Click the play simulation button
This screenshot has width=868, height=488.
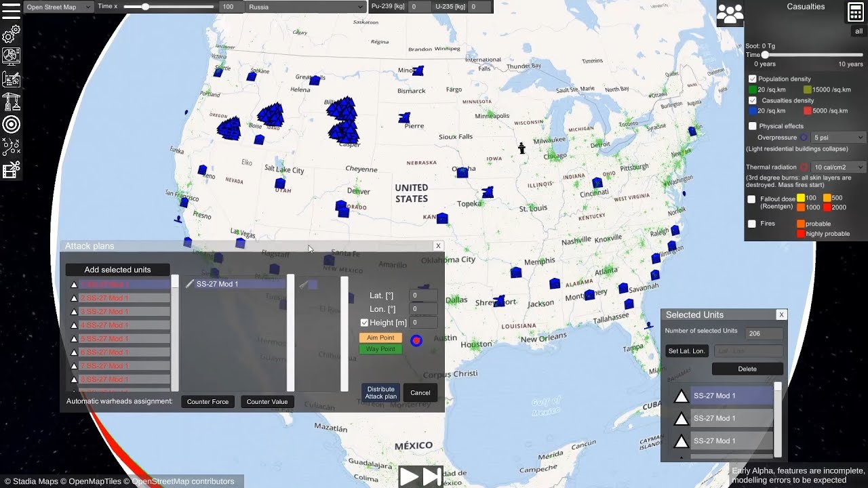tap(409, 476)
